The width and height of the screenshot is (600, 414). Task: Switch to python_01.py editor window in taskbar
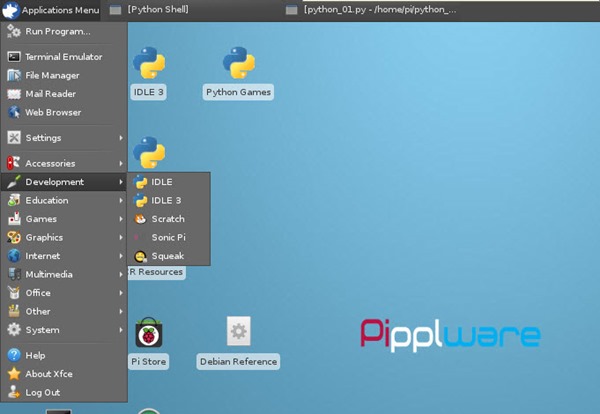371,10
